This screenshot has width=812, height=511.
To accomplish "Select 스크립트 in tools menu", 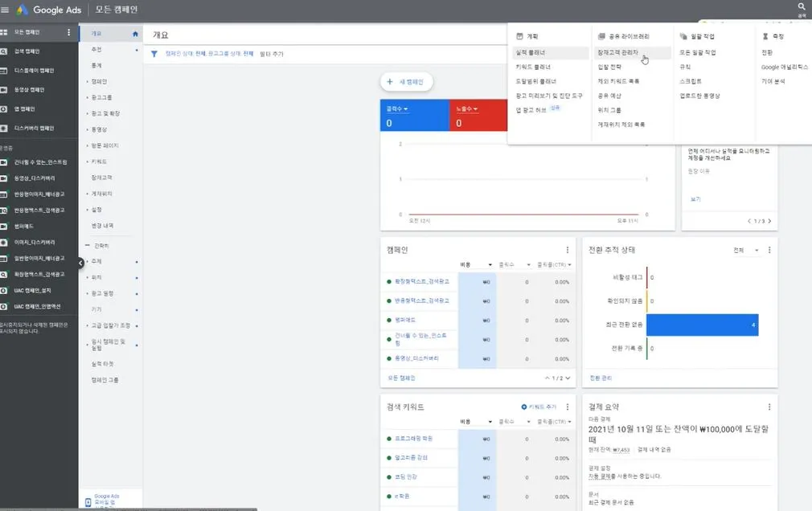I will 691,81.
